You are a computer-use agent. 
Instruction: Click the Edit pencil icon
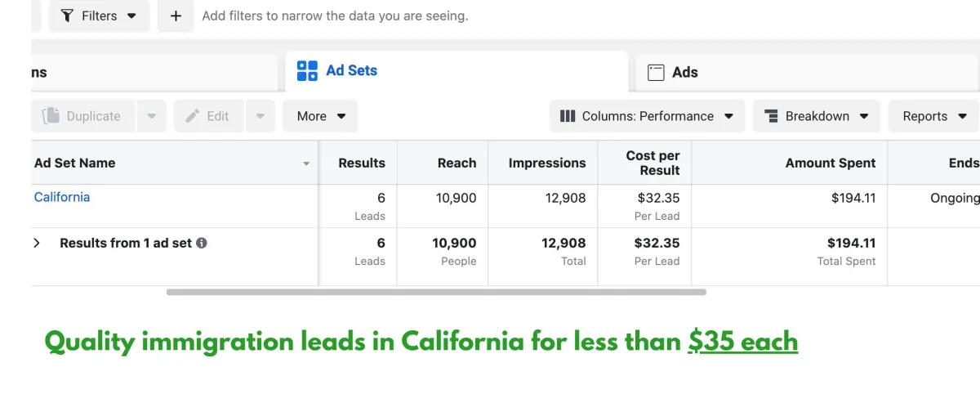click(193, 116)
